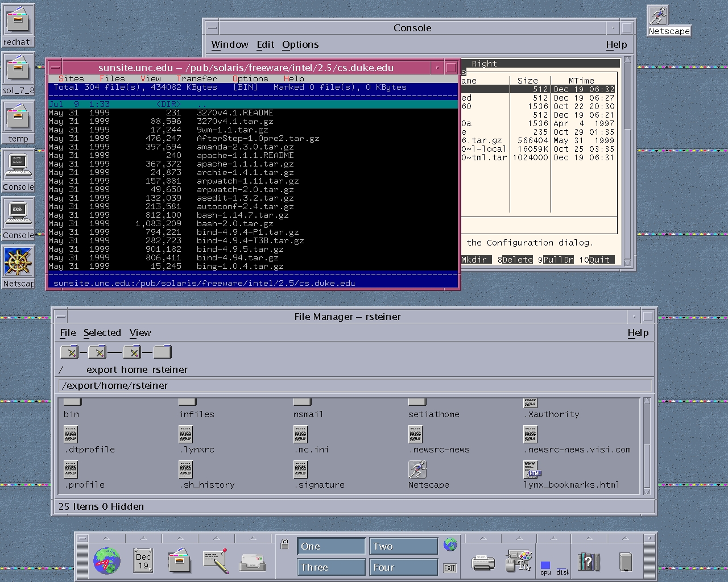
Task: Click Console scrollbar down arrow
Action: click(627, 263)
